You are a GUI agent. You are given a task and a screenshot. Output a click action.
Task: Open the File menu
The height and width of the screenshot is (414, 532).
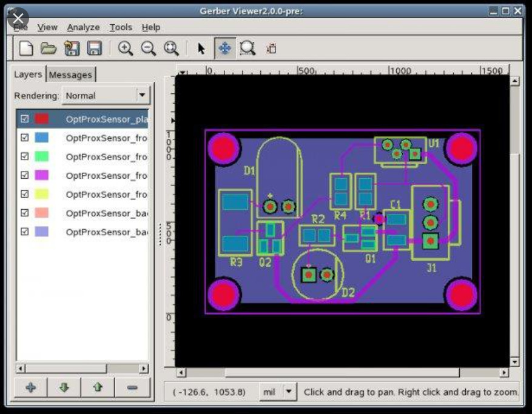tap(21, 27)
